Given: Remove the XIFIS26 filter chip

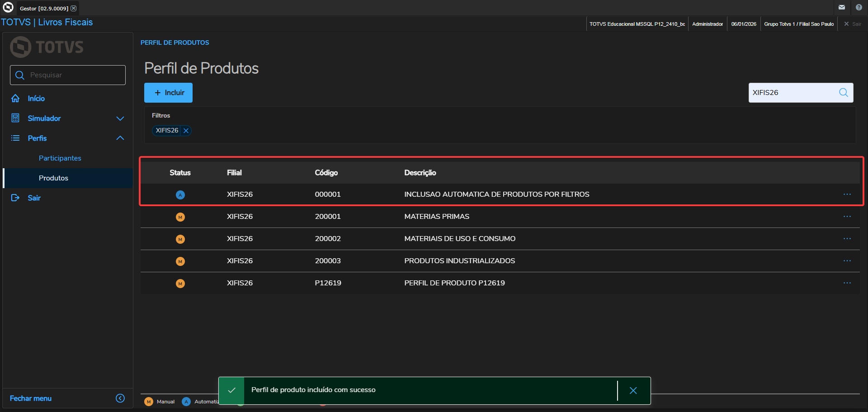Looking at the screenshot, I should (186, 131).
